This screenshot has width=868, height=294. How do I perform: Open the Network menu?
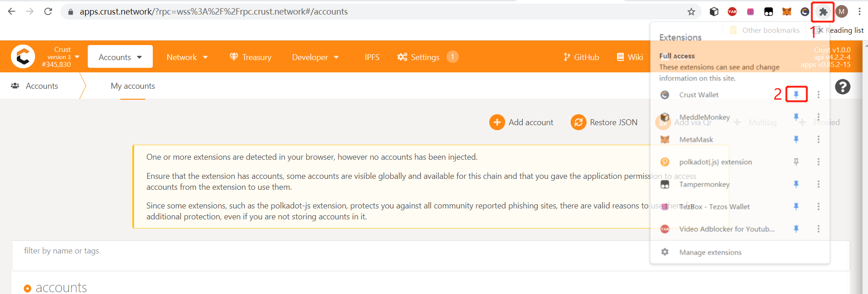click(187, 57)
